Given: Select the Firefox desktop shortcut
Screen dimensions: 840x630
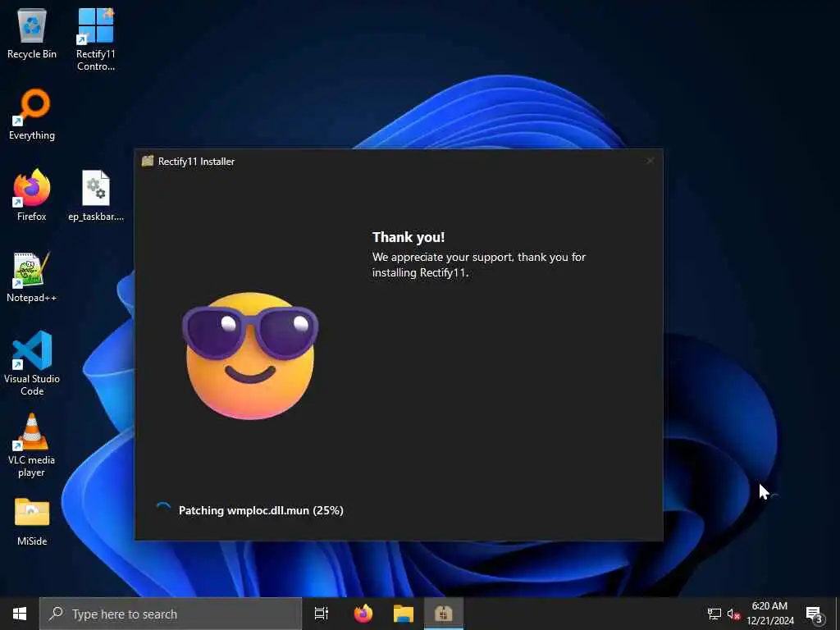Looking at the screenshot, I should [x=32, y=195].
